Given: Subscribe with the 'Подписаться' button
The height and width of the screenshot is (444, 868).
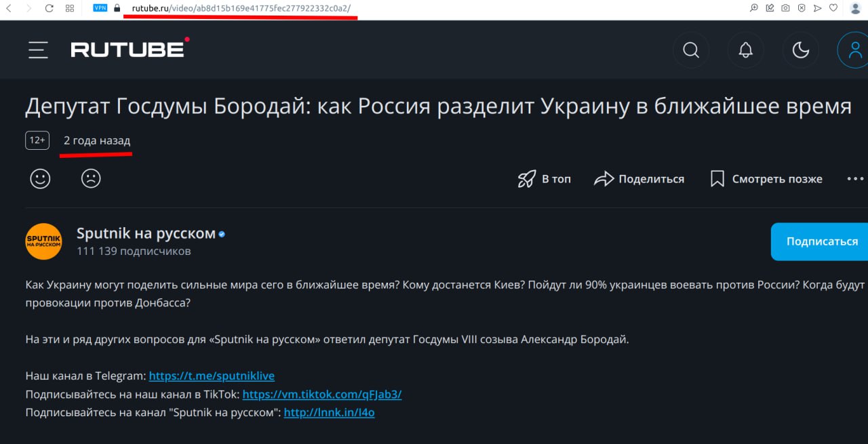Looking at the screenshot, I should point(821,241).
